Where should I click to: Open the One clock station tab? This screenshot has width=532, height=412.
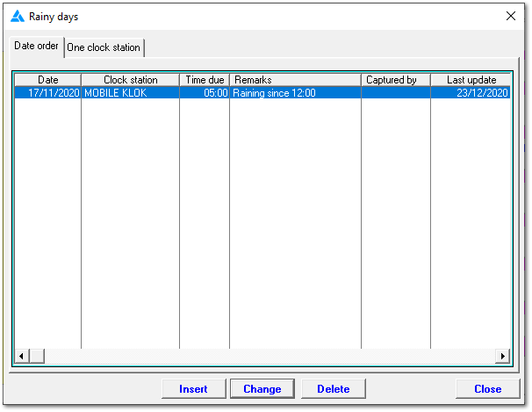coord(104,47)
